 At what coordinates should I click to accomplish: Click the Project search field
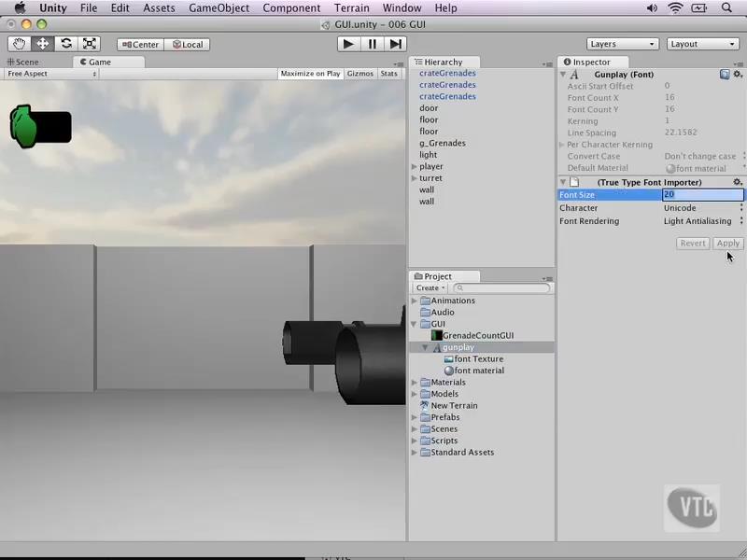[501, 287]
